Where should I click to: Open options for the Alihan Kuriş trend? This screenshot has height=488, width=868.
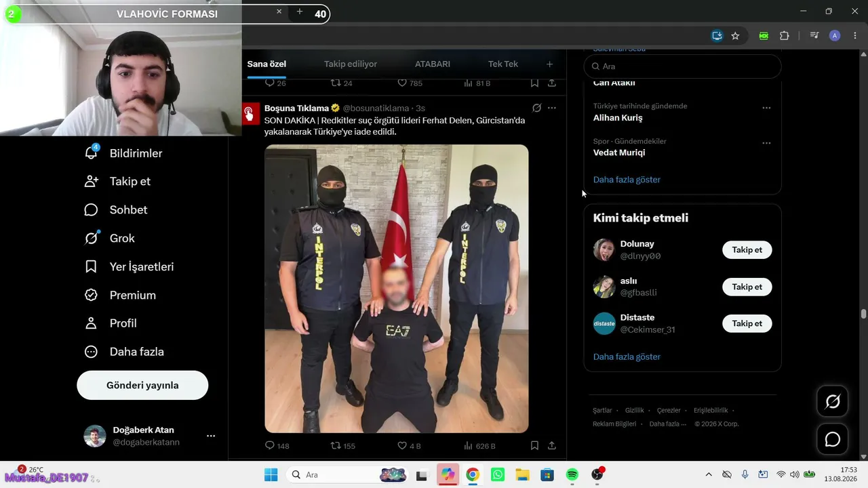click(x=766, y=108)
